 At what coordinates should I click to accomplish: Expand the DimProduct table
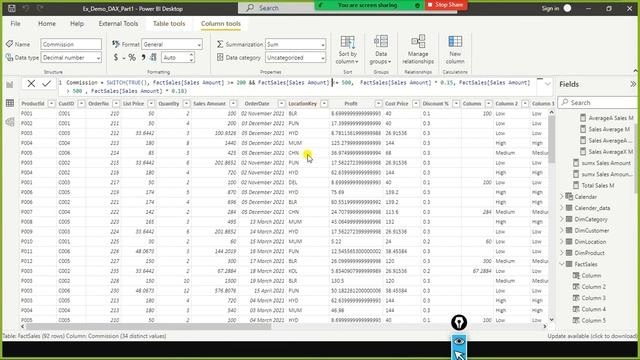(562, 253)
